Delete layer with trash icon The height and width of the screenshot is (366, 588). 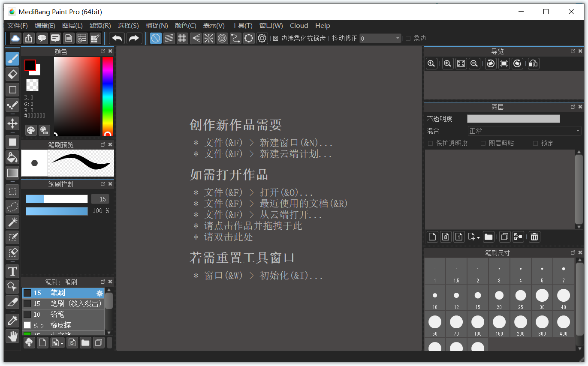click(x=534, y=236)
